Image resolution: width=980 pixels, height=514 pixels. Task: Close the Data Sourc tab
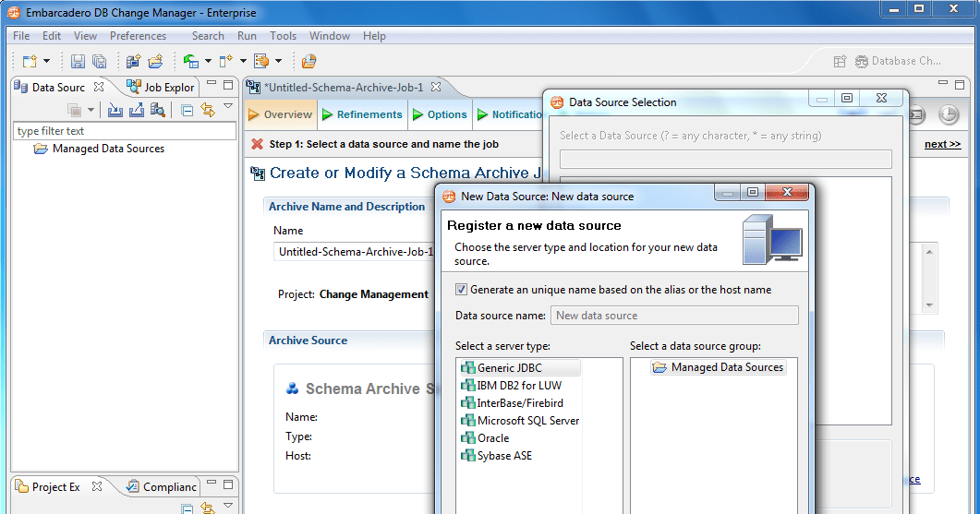pyautogui.click(x=99, y=87)
